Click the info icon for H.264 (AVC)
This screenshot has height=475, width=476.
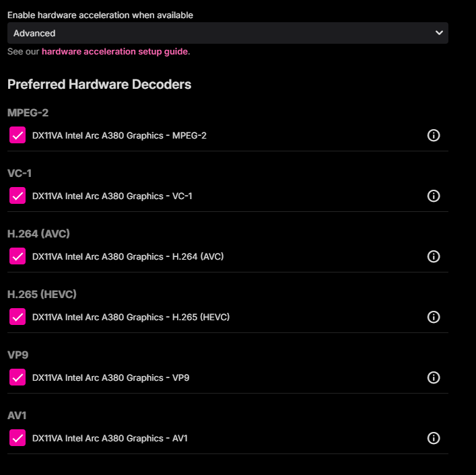click(433, 256)
